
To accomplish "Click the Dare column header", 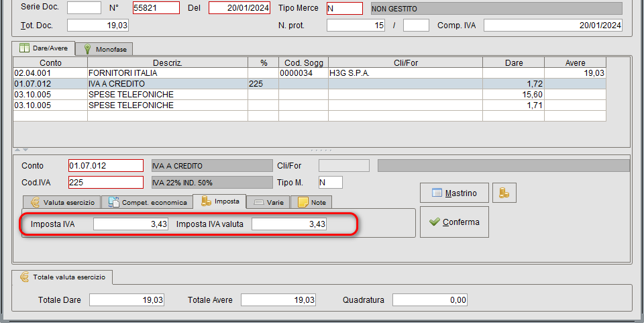I will coord(513,62).
